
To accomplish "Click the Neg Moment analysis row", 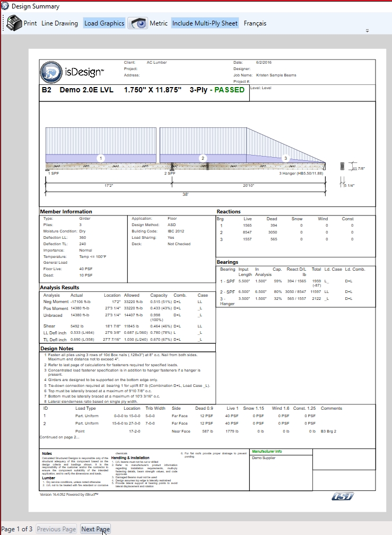I will [128, 301].
